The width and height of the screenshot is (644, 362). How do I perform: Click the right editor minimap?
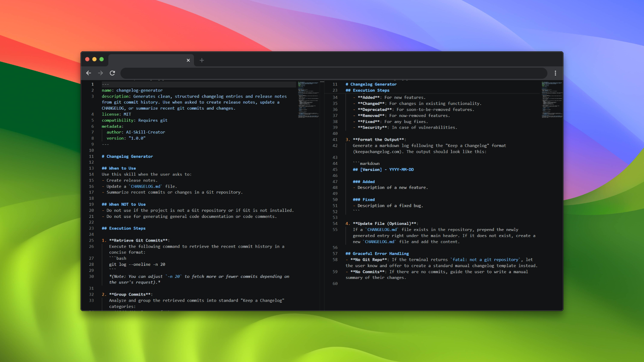pos(552,100)
